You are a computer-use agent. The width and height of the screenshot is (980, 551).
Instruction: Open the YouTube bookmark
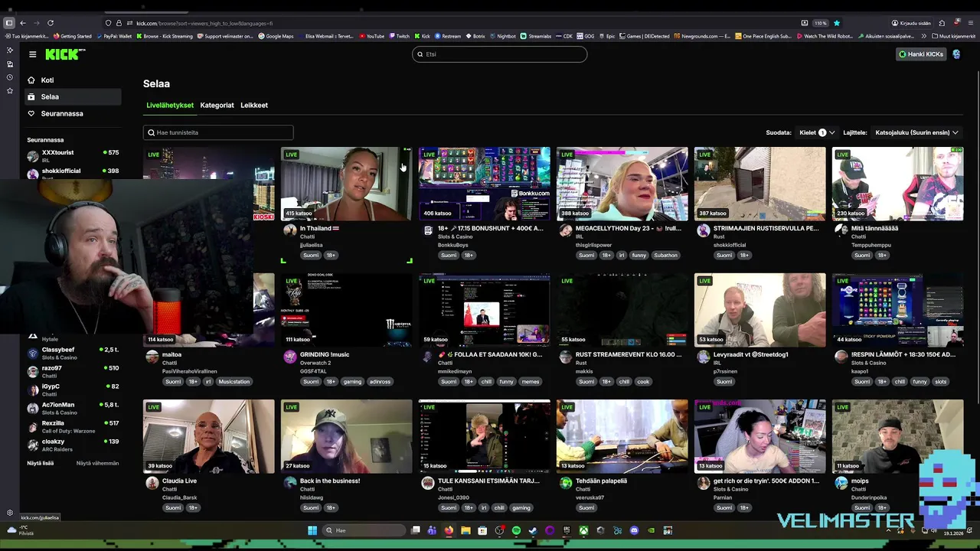click(372, 36)
